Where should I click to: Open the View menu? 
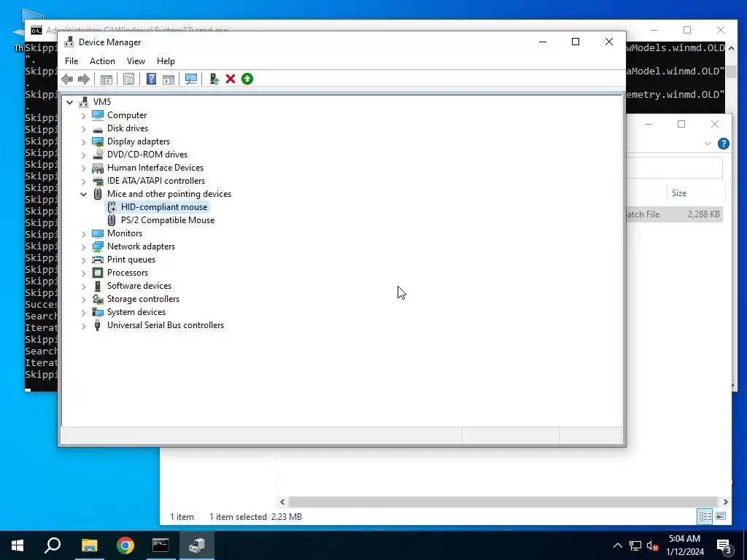(x=136, y=61)
